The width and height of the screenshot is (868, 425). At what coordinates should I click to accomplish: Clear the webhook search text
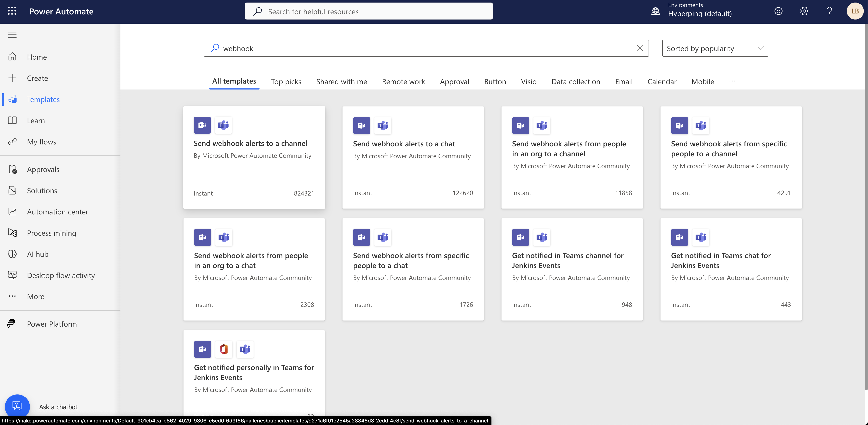coord(640,48)
